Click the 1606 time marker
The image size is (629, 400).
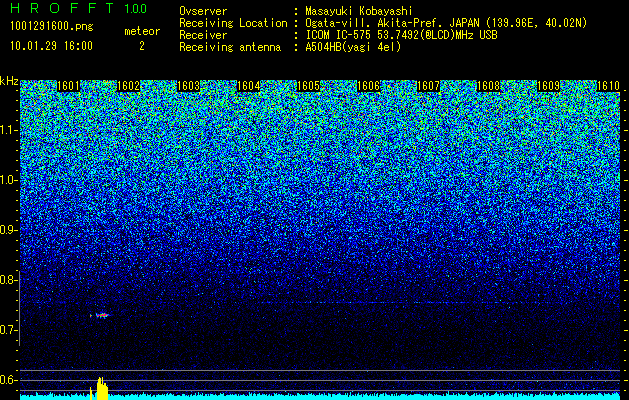click(368, 86)
